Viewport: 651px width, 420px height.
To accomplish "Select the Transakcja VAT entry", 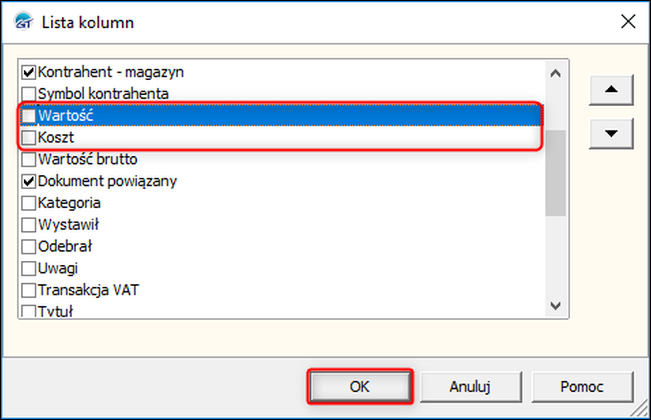I will tap(88, 290).
